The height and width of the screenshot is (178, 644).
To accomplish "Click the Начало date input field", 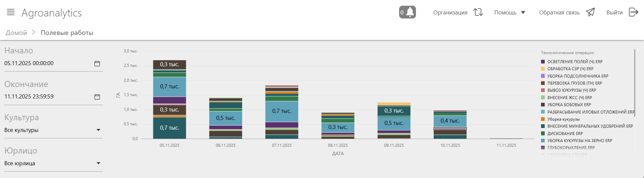I will pos(47,63).
